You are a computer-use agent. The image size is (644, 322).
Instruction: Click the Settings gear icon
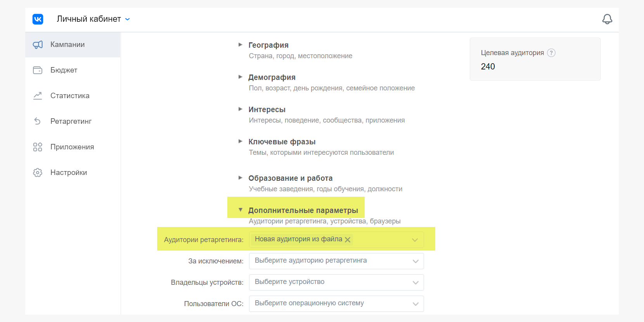coord(38,173)
